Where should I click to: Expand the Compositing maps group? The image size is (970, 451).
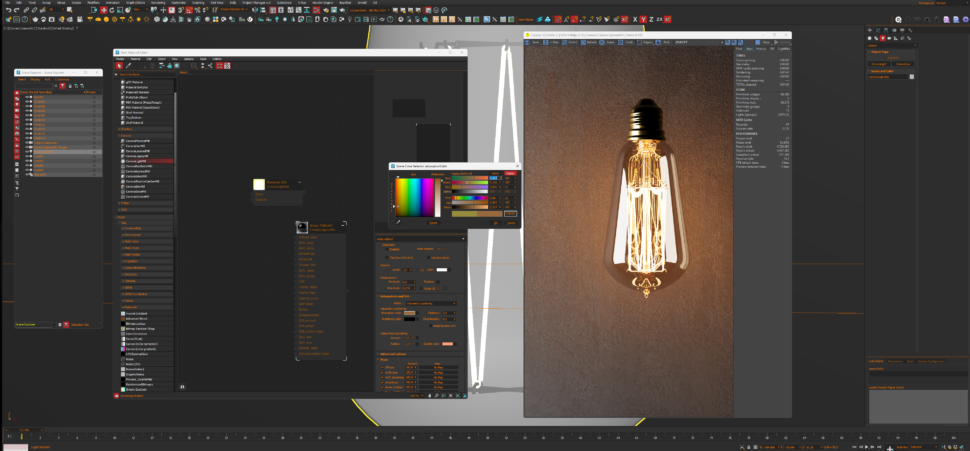click(x=132, y=228)
